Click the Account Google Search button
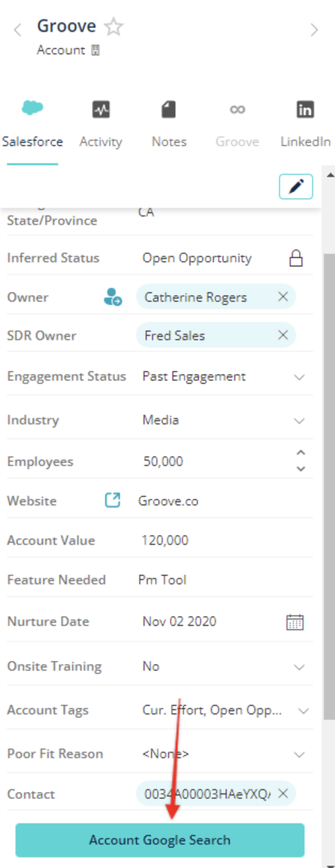The image size is (335, 868). pyautogui.click(x=160, y=840)
